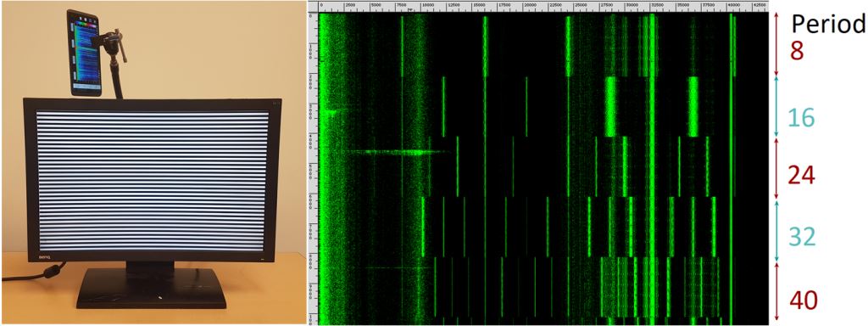Image resolution: width=868 pixels, height=326 pixels.
Task: Click the "30000" mark on the frequency ruler
Action: click(632, 5)
